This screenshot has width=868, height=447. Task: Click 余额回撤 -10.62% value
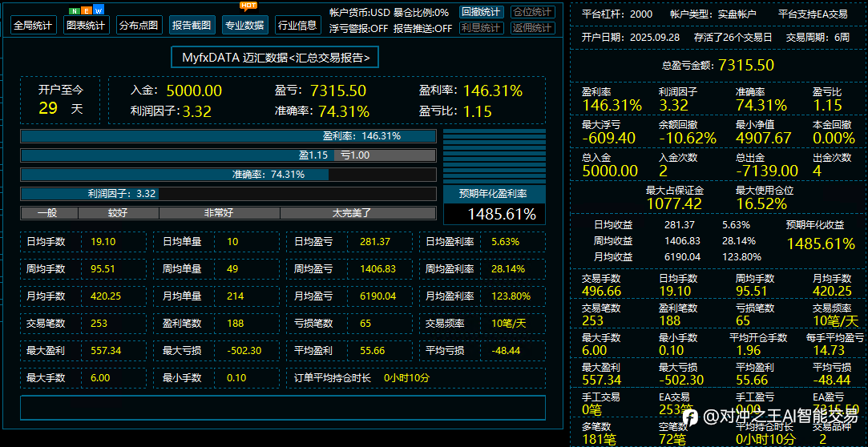click(x=687, y=139)
